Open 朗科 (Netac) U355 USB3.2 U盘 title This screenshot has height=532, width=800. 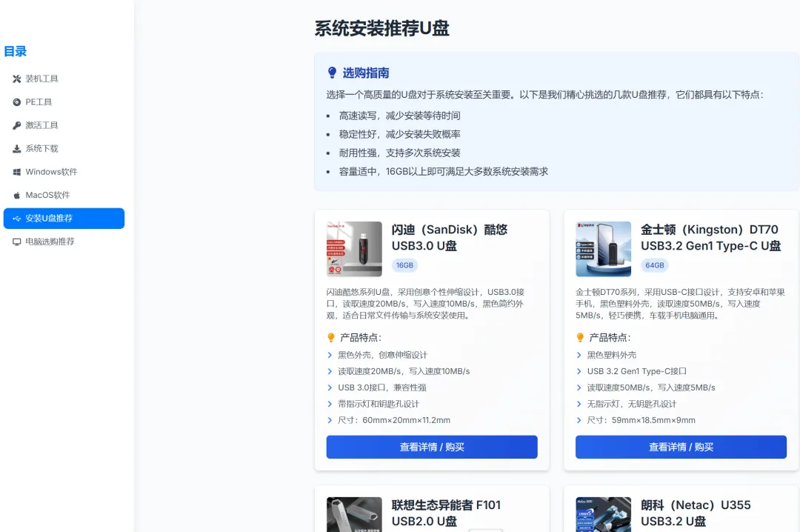tap(696, 513)
